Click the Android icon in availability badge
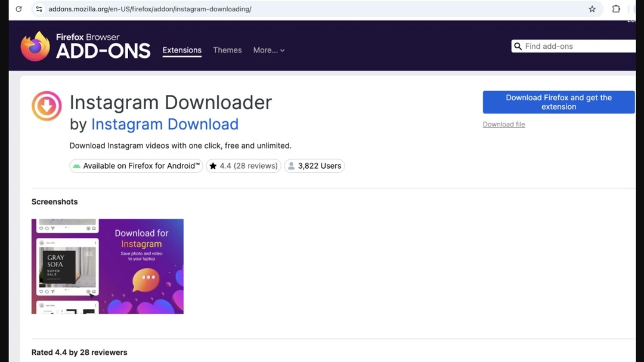 (76, 166)
